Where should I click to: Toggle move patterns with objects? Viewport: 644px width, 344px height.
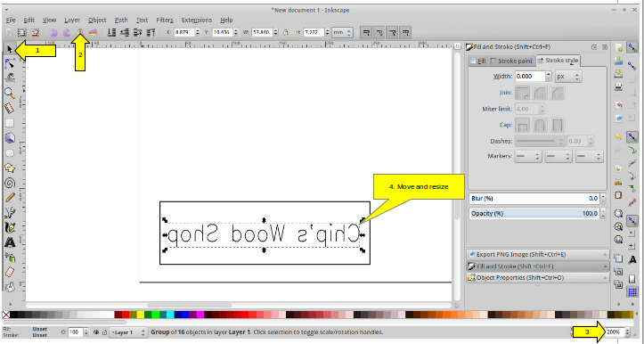[x=406, y=32]
